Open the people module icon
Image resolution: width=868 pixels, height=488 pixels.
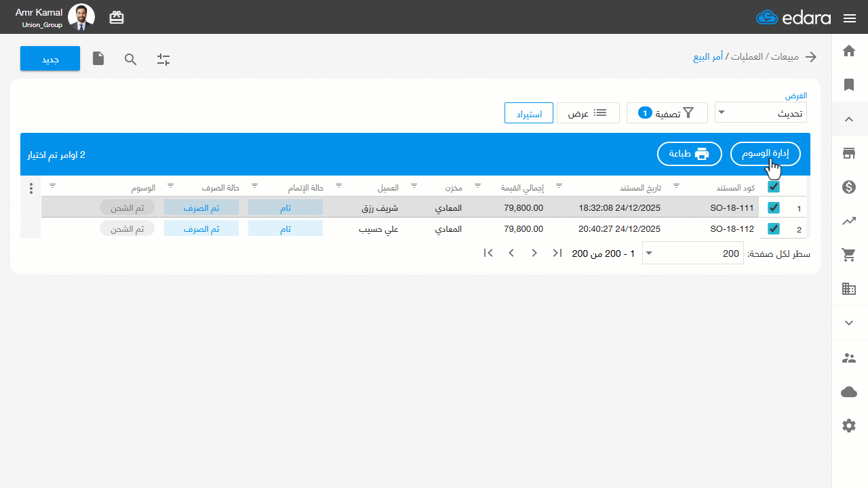[849, 358]
